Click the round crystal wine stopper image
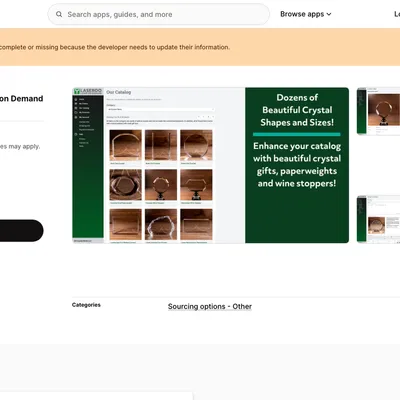The image size is (400, 400). click(x=161, y=185)
